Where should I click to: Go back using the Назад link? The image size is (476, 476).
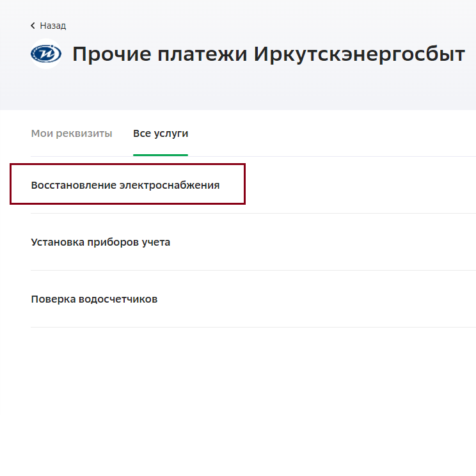coord(48,26)
